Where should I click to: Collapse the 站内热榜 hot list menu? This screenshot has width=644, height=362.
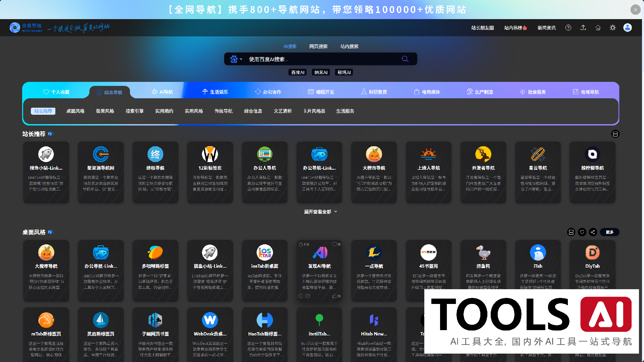(515, 28)
